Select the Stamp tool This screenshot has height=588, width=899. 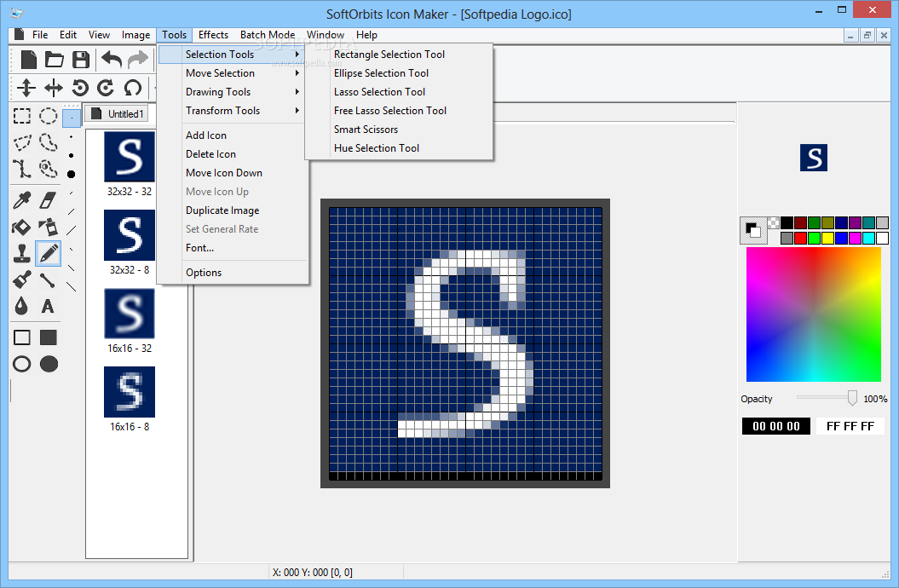point(22,253)
